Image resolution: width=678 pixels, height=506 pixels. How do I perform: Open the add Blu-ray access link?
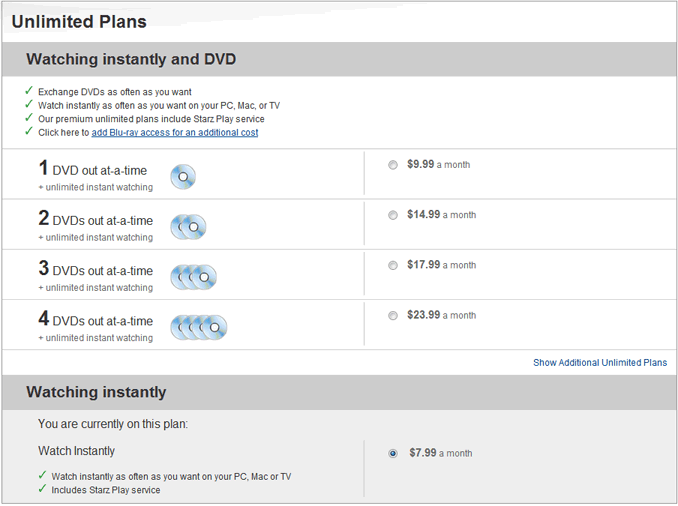tap(175, 132)
